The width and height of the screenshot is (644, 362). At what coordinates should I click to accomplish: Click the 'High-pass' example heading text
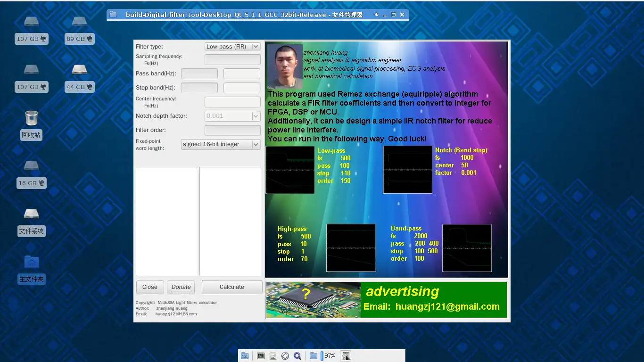click(x=292, y=229)
